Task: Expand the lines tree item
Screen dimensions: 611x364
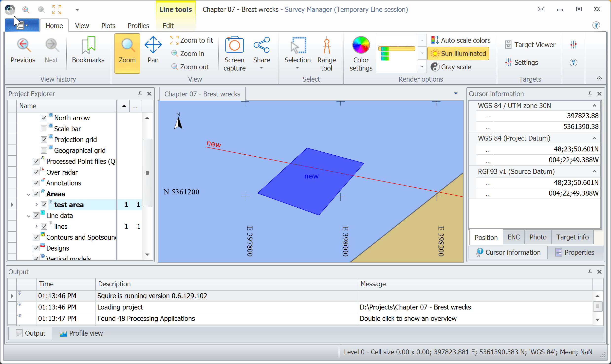Action: (x=36, y=226)
